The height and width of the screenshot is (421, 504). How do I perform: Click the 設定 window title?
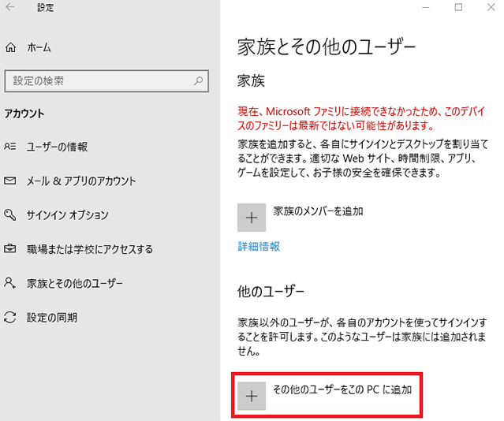tap(45, 7)
